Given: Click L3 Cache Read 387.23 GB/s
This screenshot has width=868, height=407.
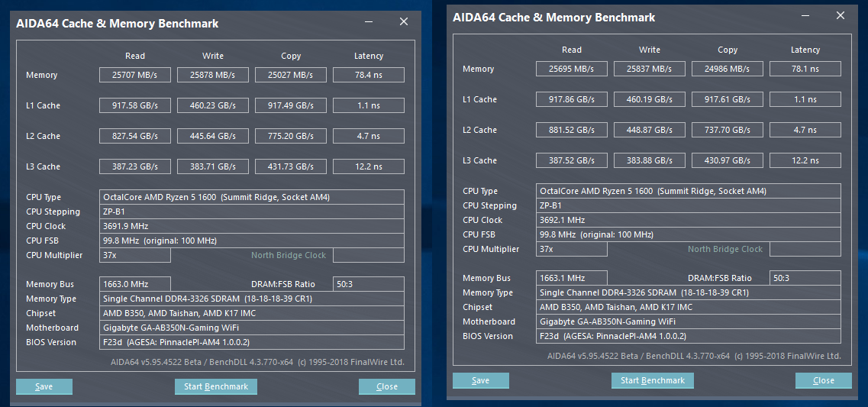Looking at the screenshot, I should 135,166.
